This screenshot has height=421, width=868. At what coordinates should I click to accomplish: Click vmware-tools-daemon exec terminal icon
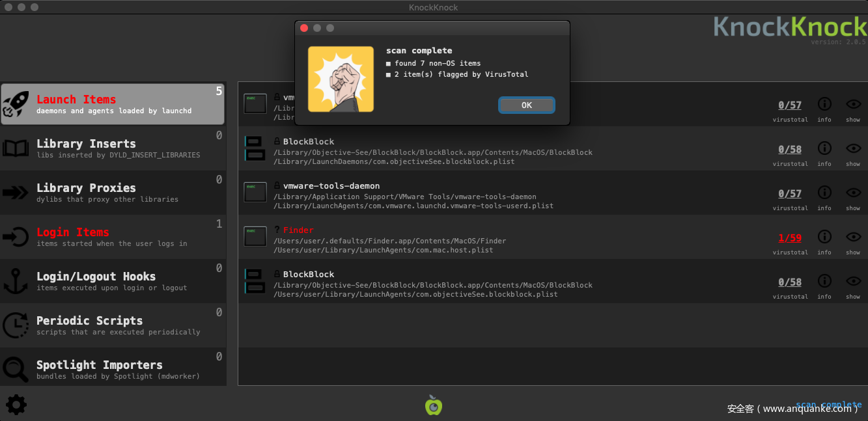[255, 192]
